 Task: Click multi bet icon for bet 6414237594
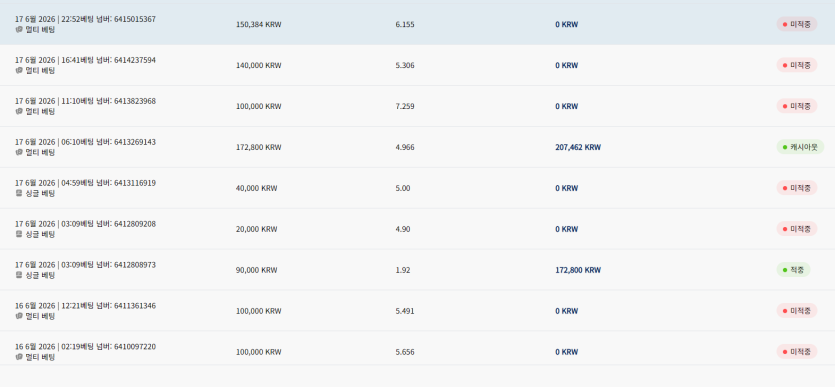[x=19, y=70]
